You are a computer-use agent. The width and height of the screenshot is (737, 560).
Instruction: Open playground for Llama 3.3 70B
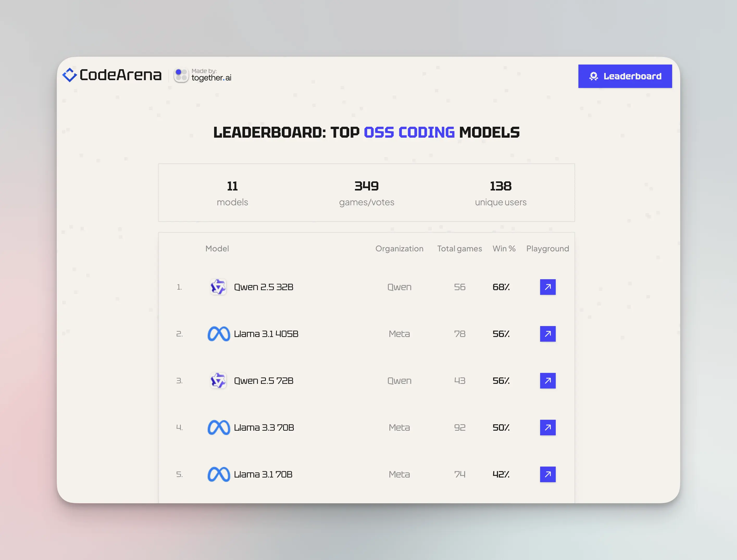point(548,427)
